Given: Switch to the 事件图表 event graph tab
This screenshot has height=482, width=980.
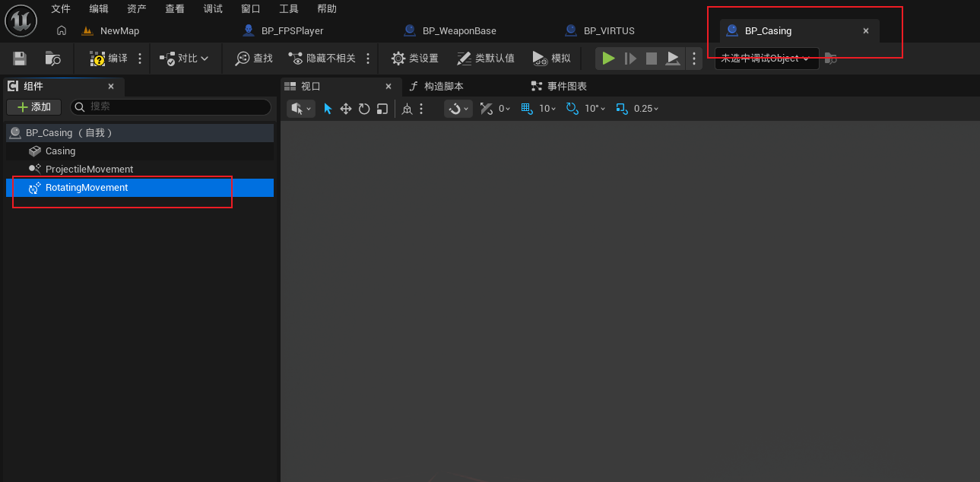Looking at the screenshot, I should click(x=559, y=87).
